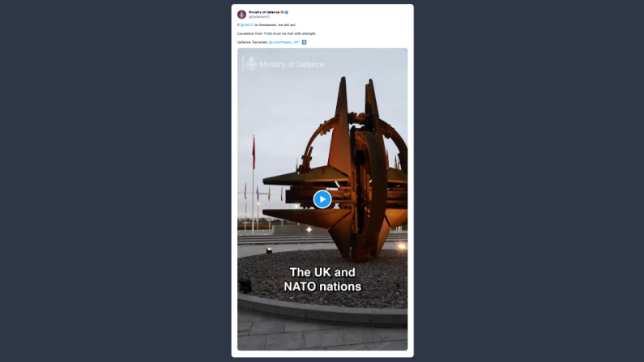
Task: Click the tall red flag in the video
Action: tap(254, 153)
